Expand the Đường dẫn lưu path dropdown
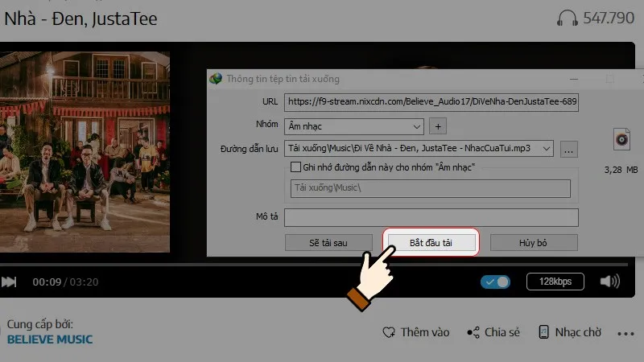 click(x=547, y=149)
